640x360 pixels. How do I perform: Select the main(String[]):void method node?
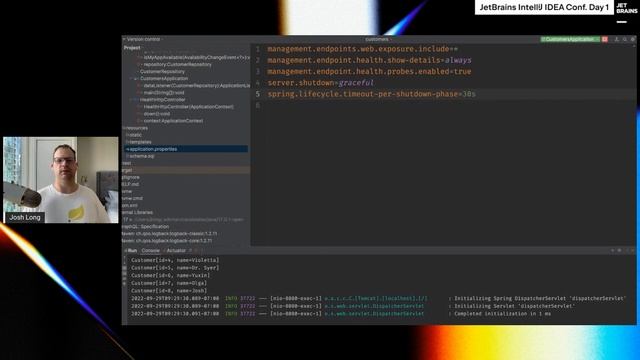pos(164,93)
